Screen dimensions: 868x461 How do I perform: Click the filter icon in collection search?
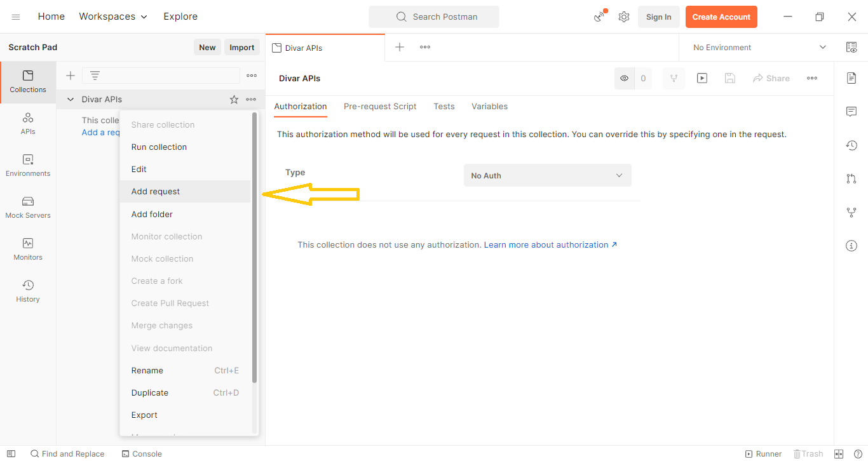point(95,76)
